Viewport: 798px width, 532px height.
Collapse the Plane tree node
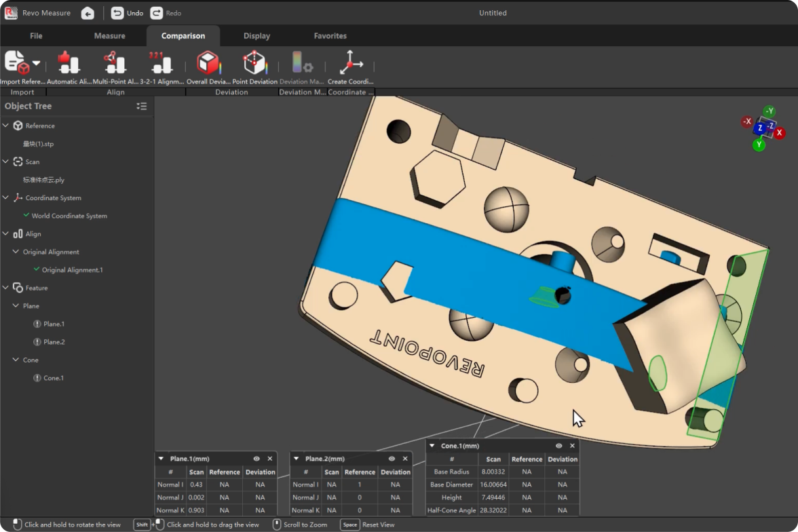16,305
